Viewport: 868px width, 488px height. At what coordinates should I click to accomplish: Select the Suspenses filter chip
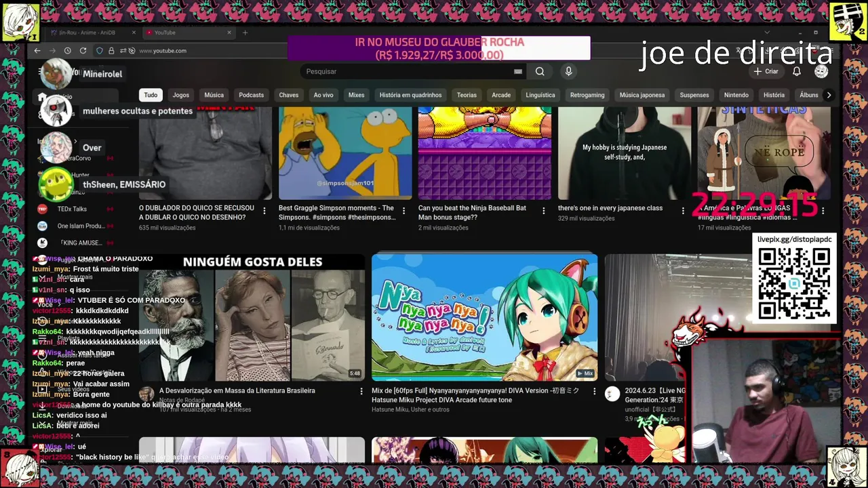pos(694,95)
